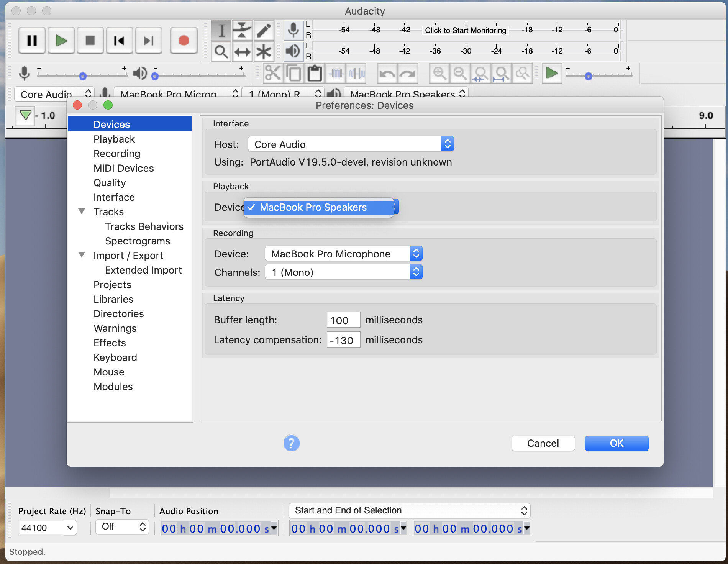Click the Pause button in transport toolbar
Viewport: 728px width, 564px height.
click(32, 41)
